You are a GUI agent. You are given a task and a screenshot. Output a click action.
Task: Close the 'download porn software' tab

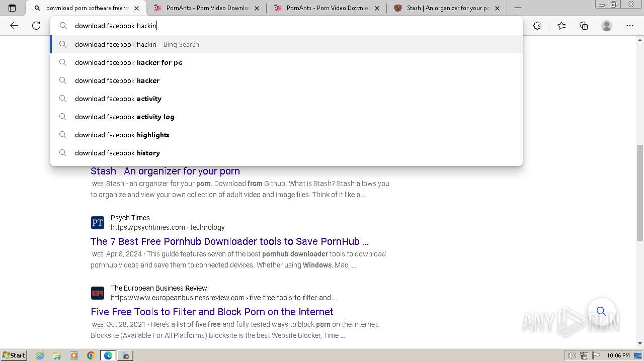[136, 8]
